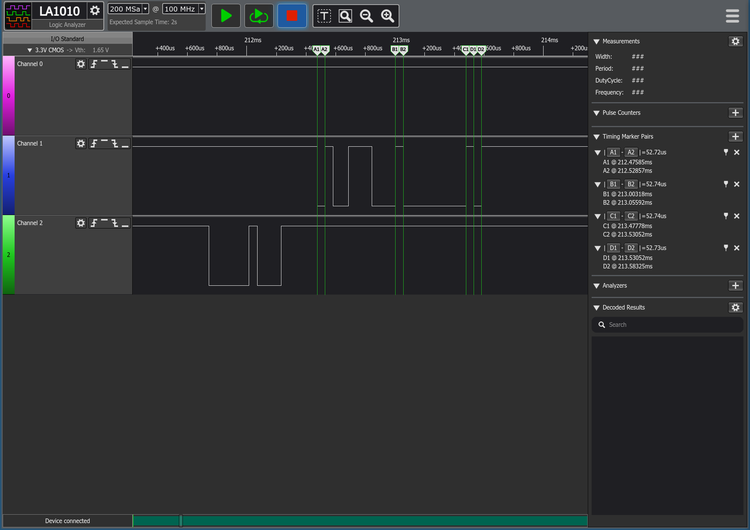Add a new pulse counter
The height and width of the screenshot is (530, 750).
(x=735, y=113)
